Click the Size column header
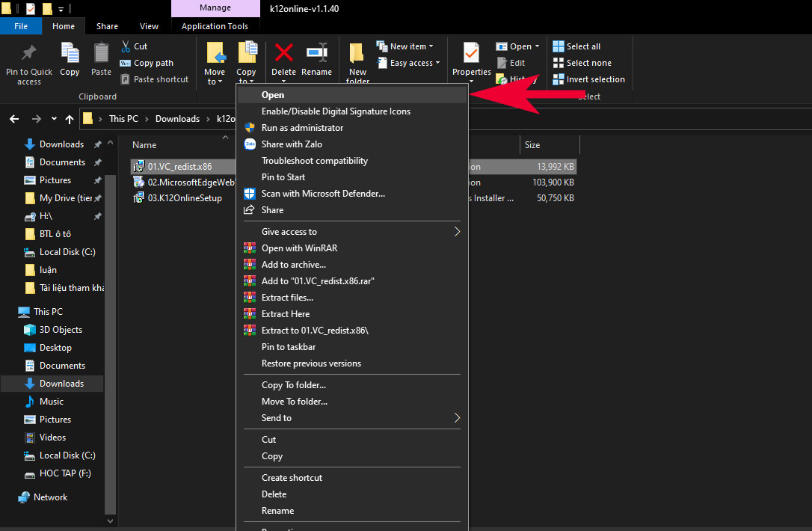Image resolution: width=812 pixels, height=531 pixels. coord(532,145)
